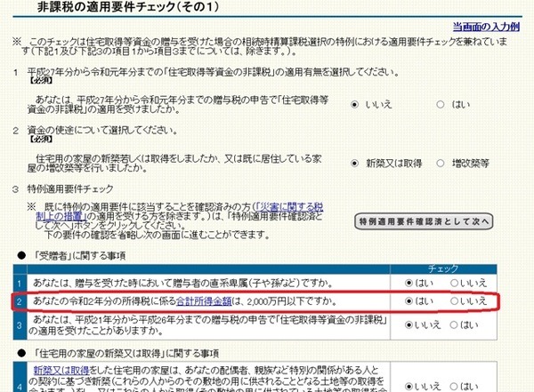Select いいえ in row 2 合計所得金額 question
This screenshot has width=534, height=392.
pos(454,301)
